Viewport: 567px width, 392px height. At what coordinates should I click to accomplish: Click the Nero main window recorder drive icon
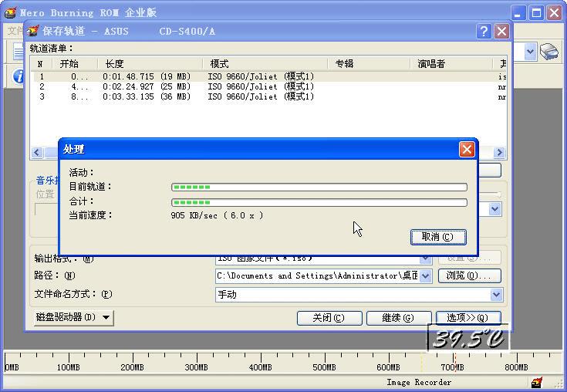pyautogui.click(x=549, y=52)
